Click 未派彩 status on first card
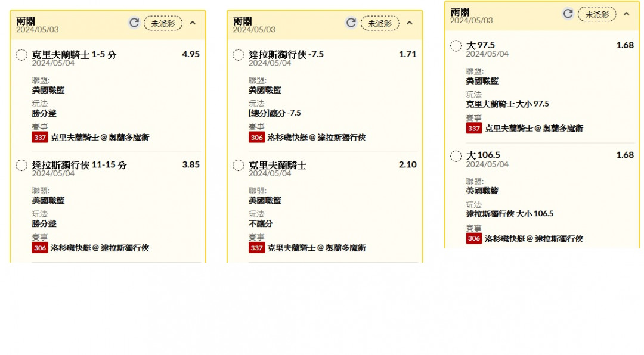Image resolution: width=644 pixels, height=355 pixels. point(163,23)
